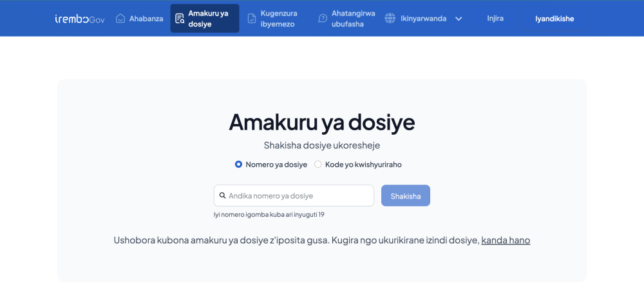This screenshot has width=644, height=298.
Task: Follow the 'kanda hano' link
Action: [506, 241]
